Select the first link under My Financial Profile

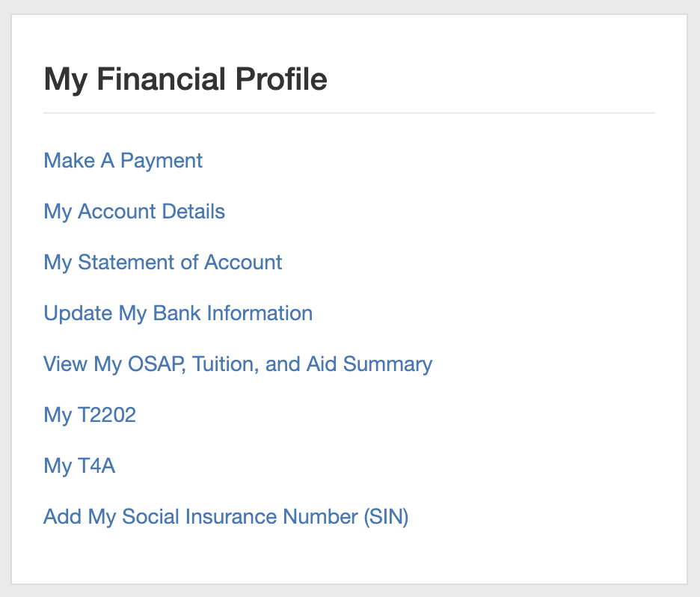123,161
